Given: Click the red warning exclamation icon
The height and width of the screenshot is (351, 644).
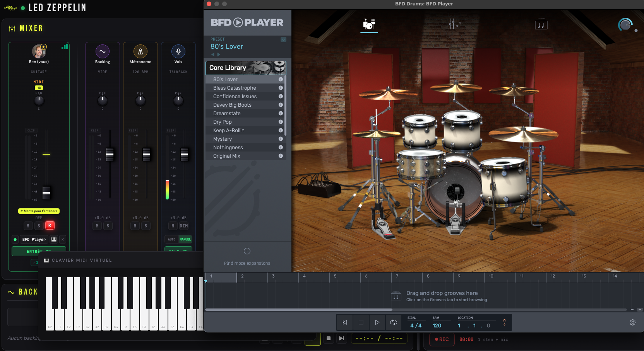Looking at the screenshot, I should click(504, 322).
